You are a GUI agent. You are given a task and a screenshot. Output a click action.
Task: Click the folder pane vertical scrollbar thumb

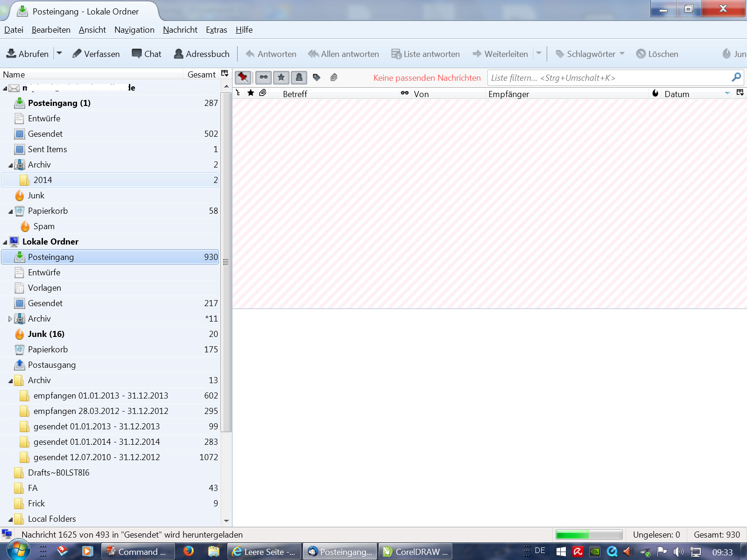pos(226,262)
